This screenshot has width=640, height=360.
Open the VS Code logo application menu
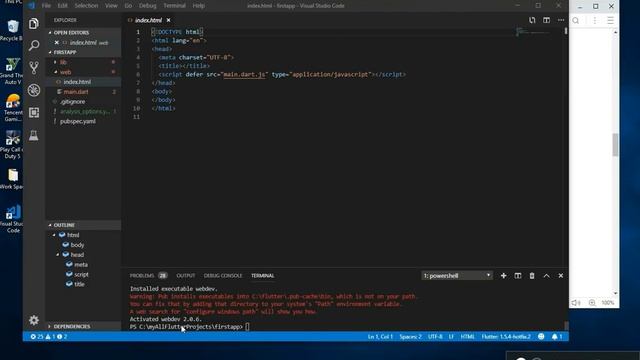point(31,6)
